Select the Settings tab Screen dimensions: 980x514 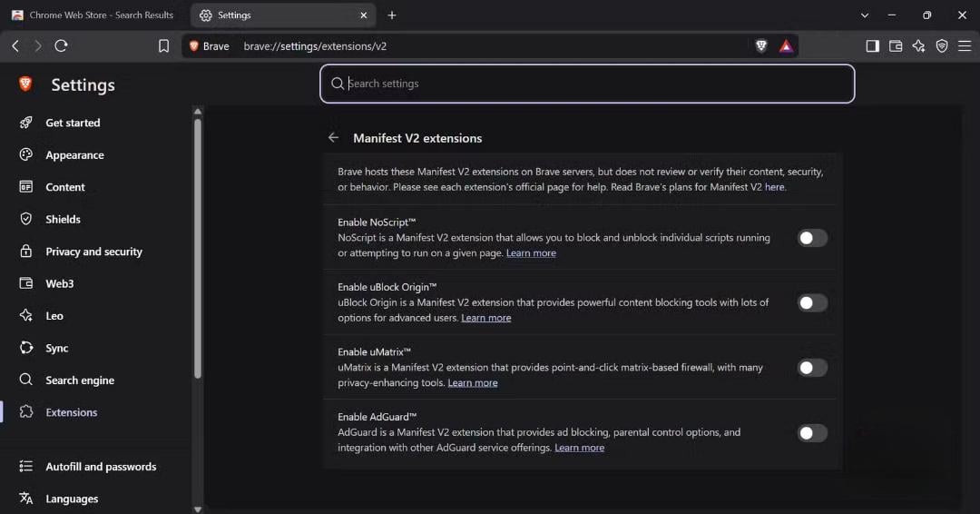[x=282, y=15]
